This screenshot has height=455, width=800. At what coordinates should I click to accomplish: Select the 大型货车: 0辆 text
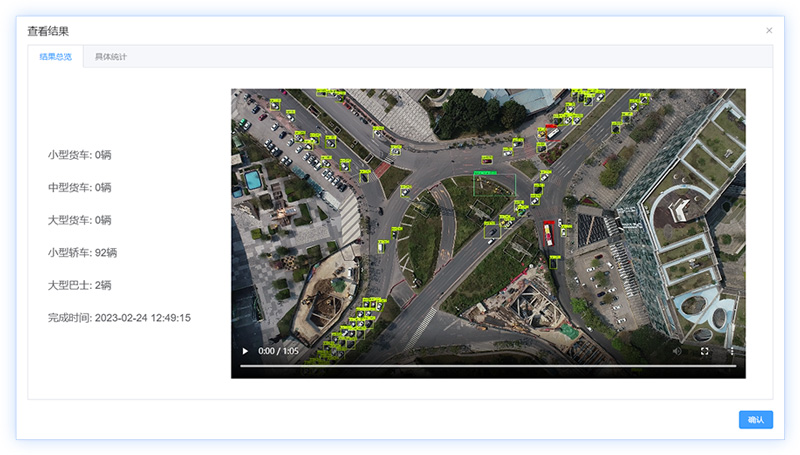pos(80,220)
